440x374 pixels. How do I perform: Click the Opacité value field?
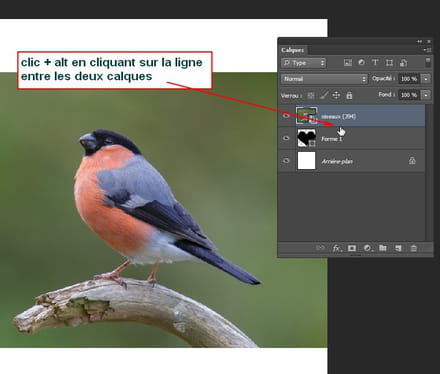(409, 79)
